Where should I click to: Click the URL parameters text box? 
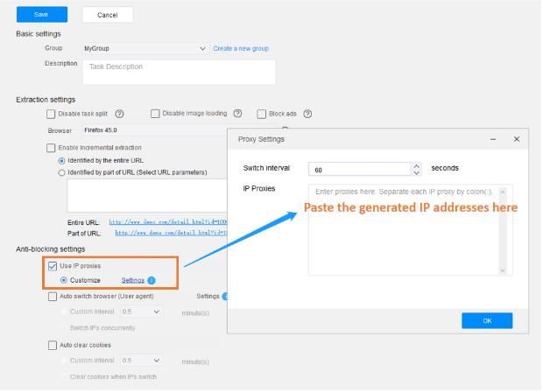pos(147,195)
